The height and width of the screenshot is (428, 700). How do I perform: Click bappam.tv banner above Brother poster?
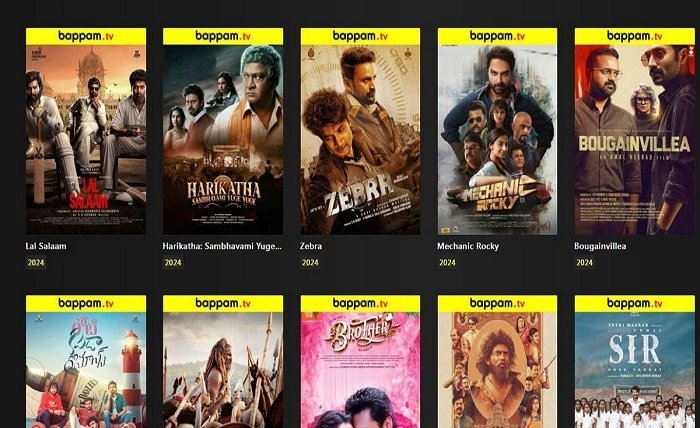[360, 303]
